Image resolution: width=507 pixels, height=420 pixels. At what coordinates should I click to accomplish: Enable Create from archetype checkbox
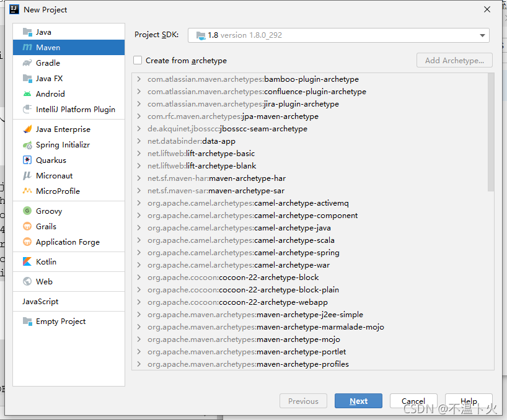tap(138, 61)
